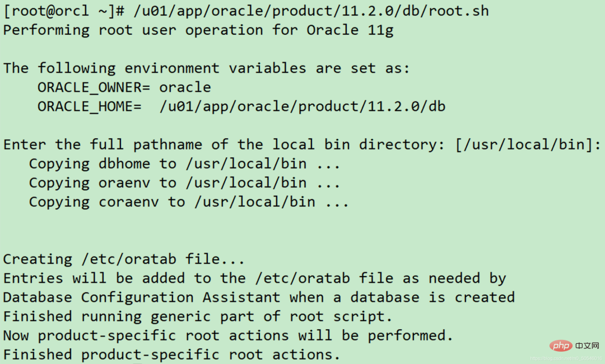
Task: Click the 'Copying dbhome to /usr/local/bin' line
Action: 184,164
